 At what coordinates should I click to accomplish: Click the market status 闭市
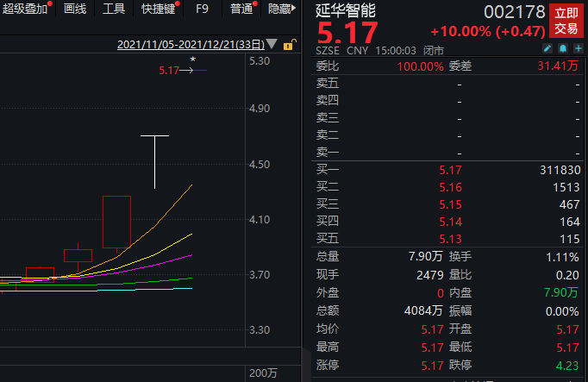pos(434,51)
